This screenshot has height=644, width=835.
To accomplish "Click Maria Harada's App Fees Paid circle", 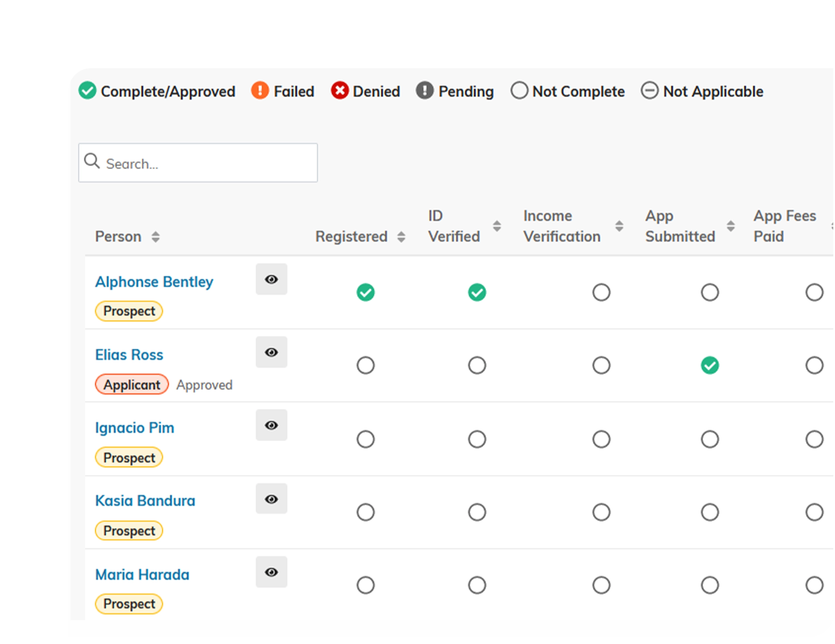I will point(814,585).
